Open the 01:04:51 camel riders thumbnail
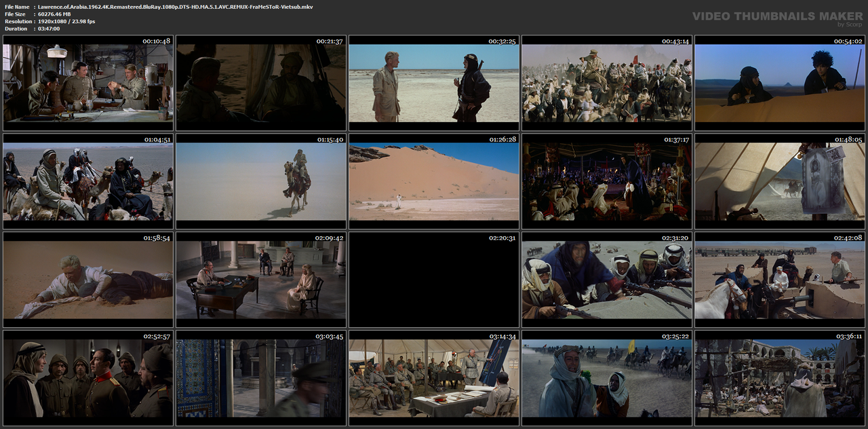Screen dimensions: 868x429 pyautogui.click(x=88, y=181)
